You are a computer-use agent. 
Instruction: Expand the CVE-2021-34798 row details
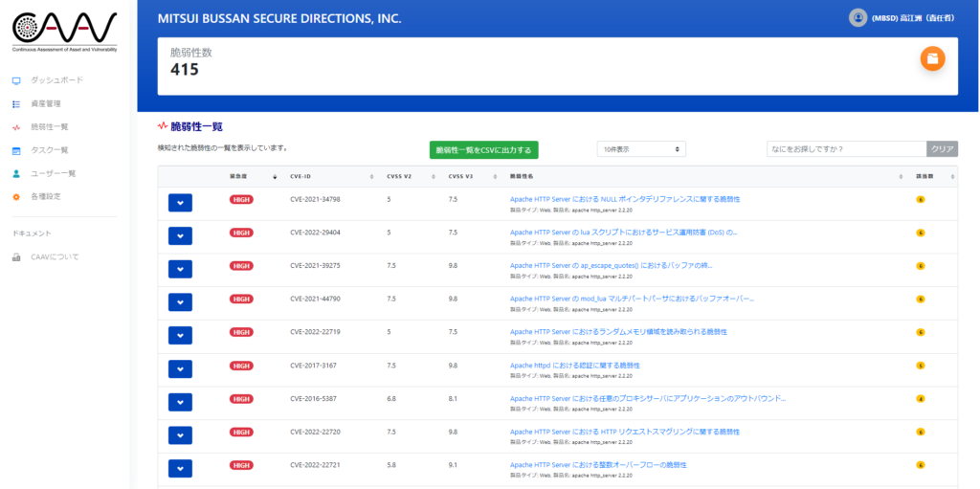click(180, 203)
